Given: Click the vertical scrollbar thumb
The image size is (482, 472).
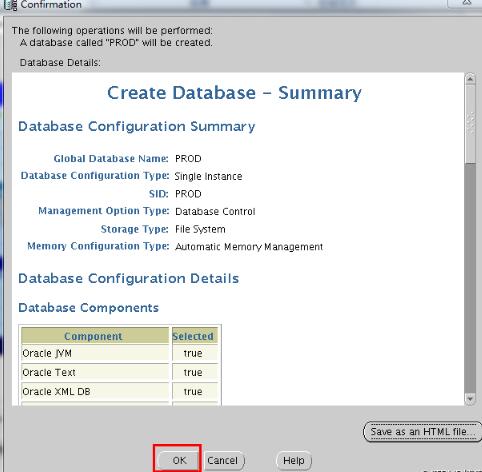Looking at the screenshot, I should 470,124.
